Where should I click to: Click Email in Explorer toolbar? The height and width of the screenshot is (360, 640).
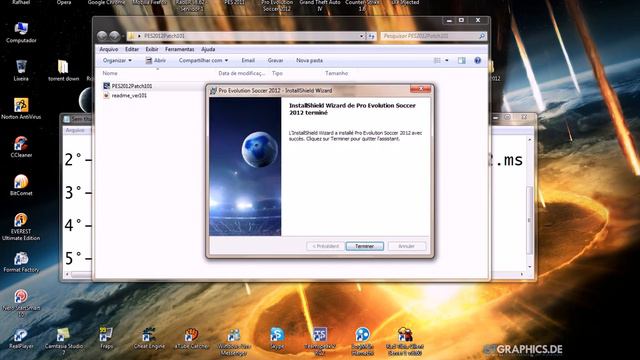248,60
